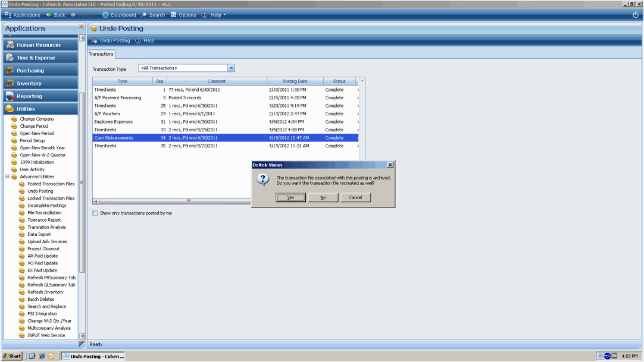Click the Windows Start button
Image resolution: width=644 pixels, height=362 pixels.
click(12, 356)
